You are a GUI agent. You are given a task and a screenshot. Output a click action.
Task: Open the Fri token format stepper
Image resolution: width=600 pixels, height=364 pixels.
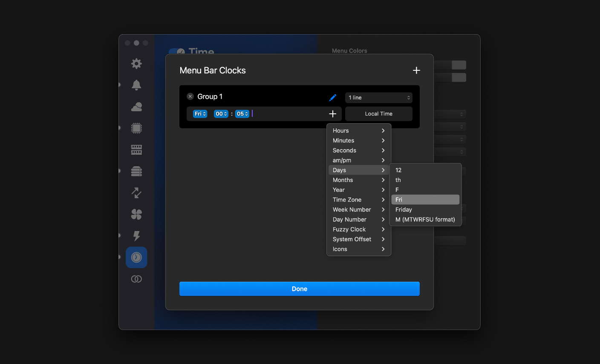click(200, 114)
